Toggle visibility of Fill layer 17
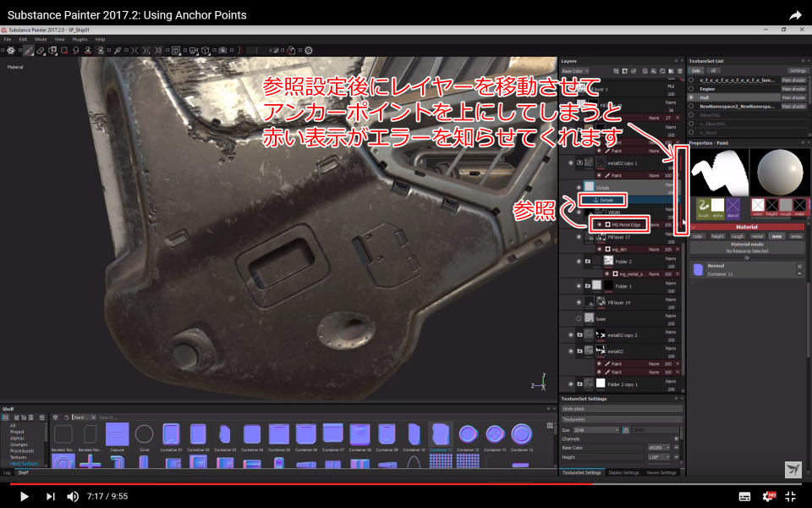This screenshot has width=812, height=508. [x=579, y=237]
